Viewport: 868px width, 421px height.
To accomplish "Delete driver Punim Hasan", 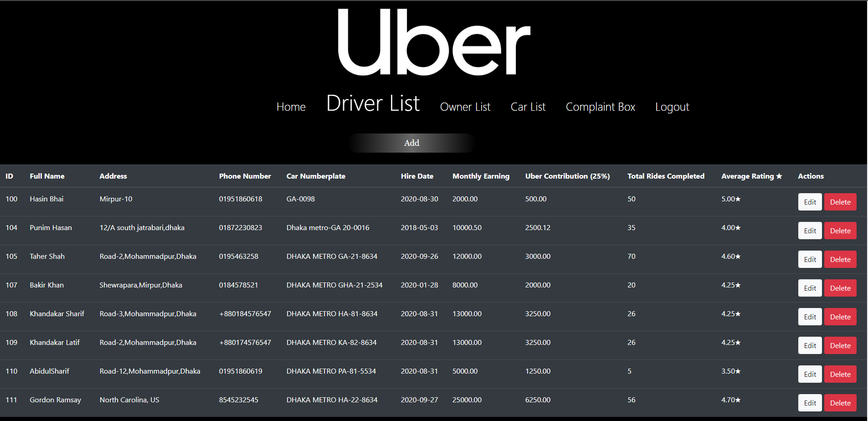I will click(840, 231).
